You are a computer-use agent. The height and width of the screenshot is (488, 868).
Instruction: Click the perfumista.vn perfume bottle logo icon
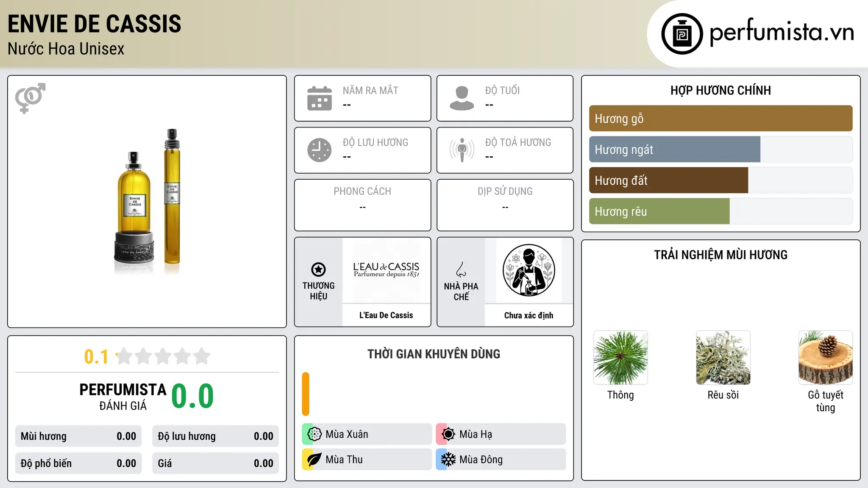coord(682,34)
